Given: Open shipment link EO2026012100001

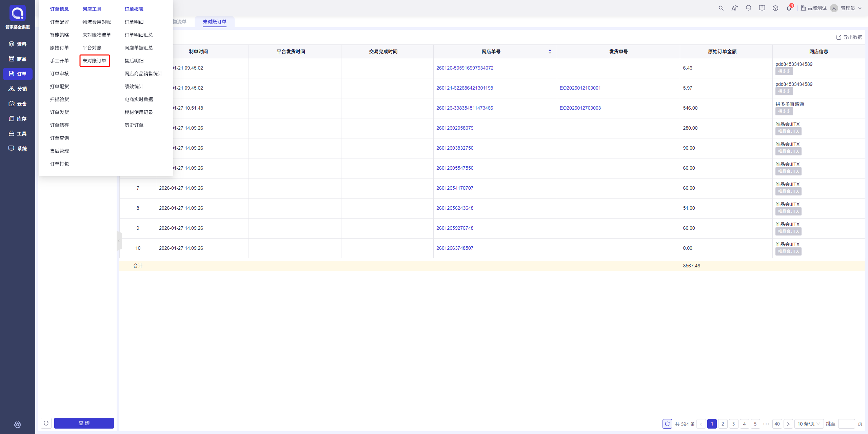Looking at the screenshot, I should (580, 88).
